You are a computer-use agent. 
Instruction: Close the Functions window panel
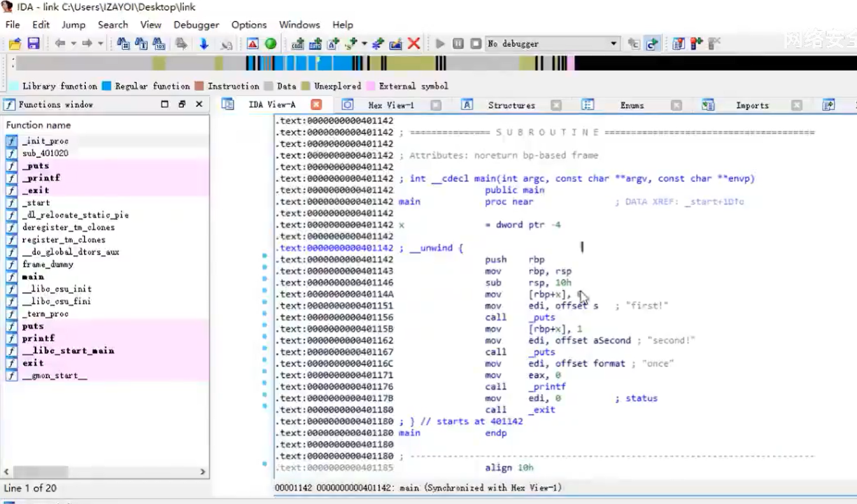(x=199, y=104)
